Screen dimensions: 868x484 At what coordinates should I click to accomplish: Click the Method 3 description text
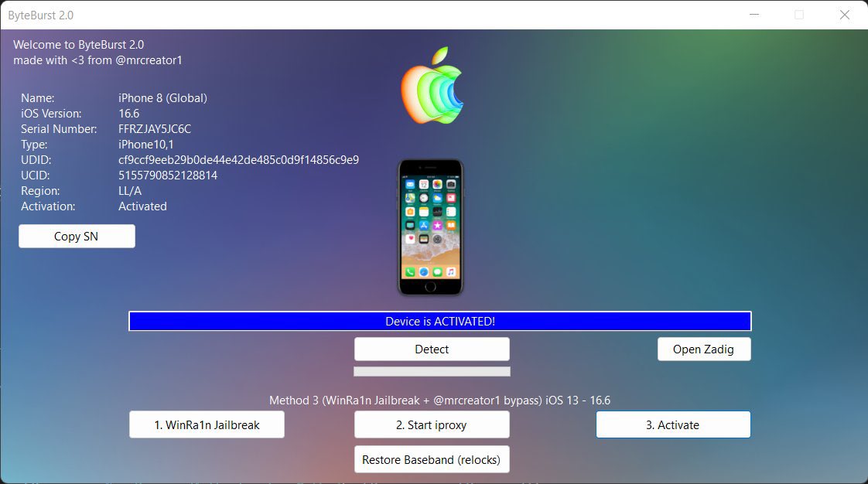[x=440, y=400]
